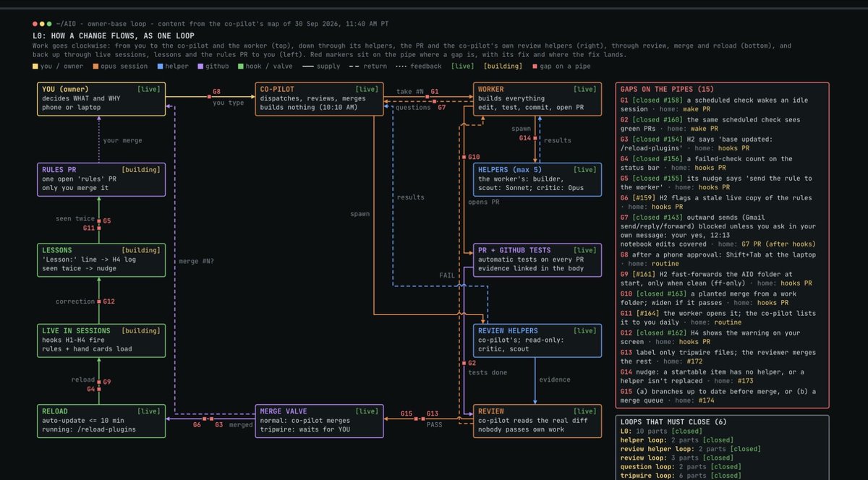Click the green [live] legend tag
This screenshot has width=868, height=480.
point(463,67)
